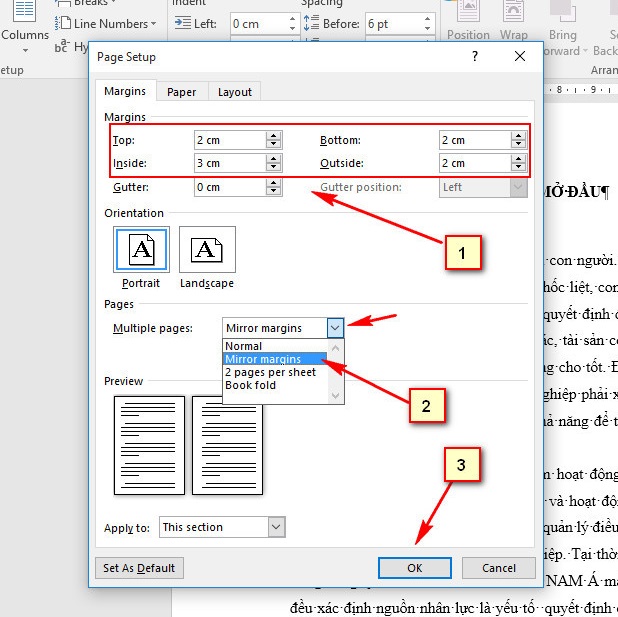Switch to the Paper tab
Screen dimensions: 618x617
tap(181, 92)
